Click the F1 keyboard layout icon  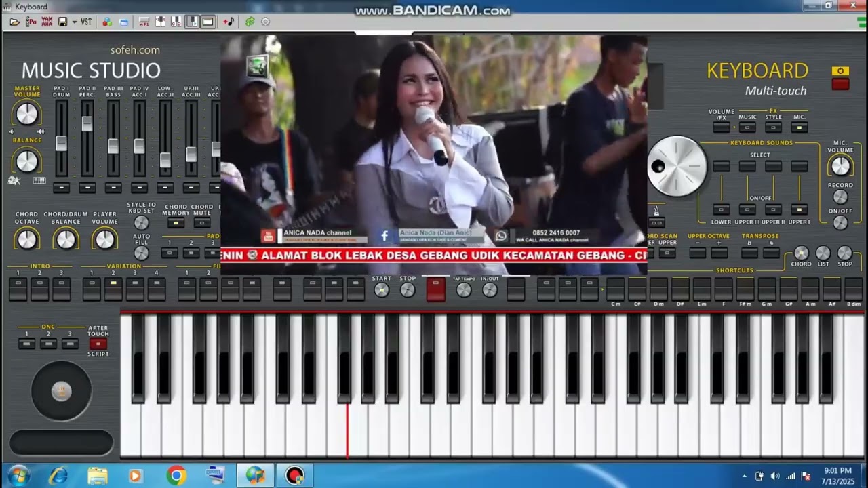pos(144,22)
